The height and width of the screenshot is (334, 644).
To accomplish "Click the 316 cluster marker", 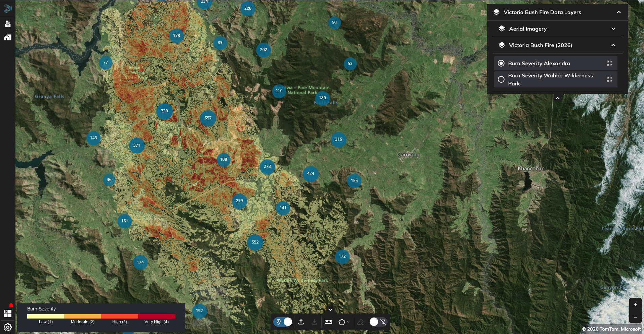I will tap(338, 139).
